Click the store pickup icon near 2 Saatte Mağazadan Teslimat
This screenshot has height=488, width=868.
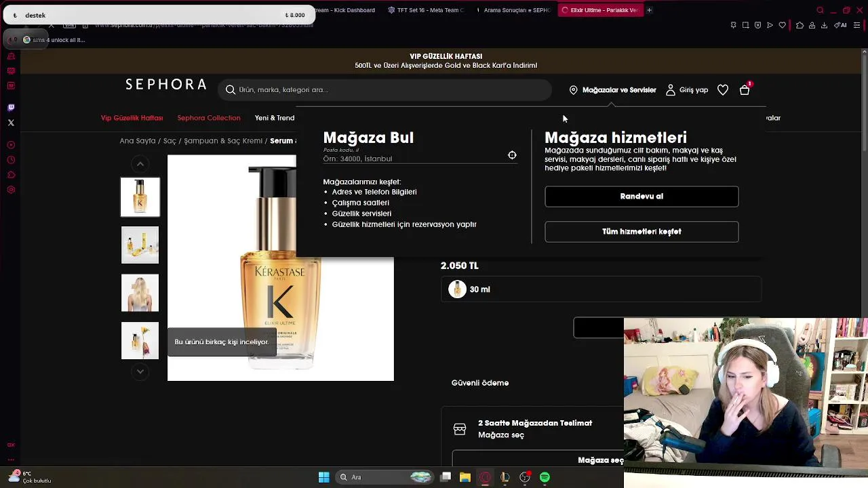click(460, 429)
